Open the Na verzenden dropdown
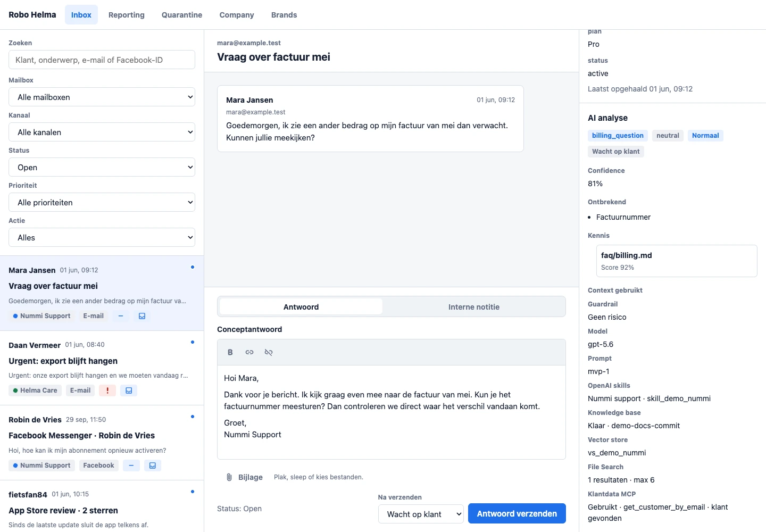This screenshot has height=532, width=766. pos(421,514)
